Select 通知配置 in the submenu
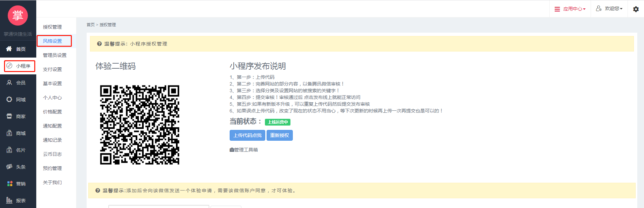Image resolution: width=644 pixels, height=208 pixels. (x=52, y=126)
